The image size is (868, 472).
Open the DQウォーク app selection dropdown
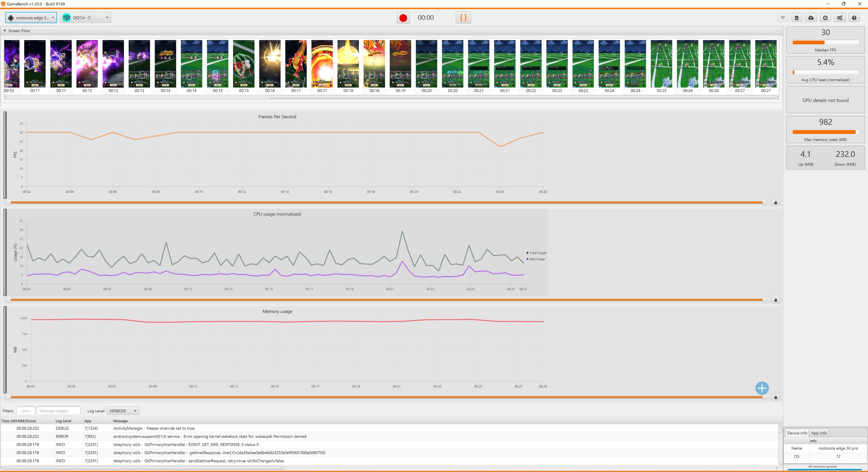(x=86, y=18)
